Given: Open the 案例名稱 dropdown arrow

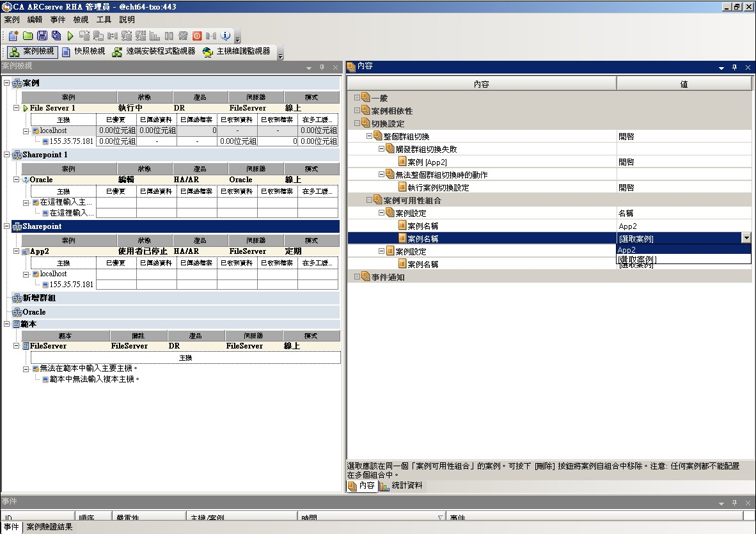Looking at the screenshot, I should pos(746,239).
